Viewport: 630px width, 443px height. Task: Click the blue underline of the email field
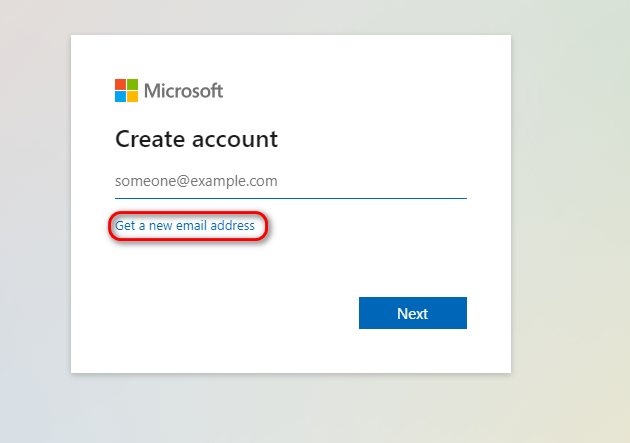pyautogui.click(x=290, y=198)
